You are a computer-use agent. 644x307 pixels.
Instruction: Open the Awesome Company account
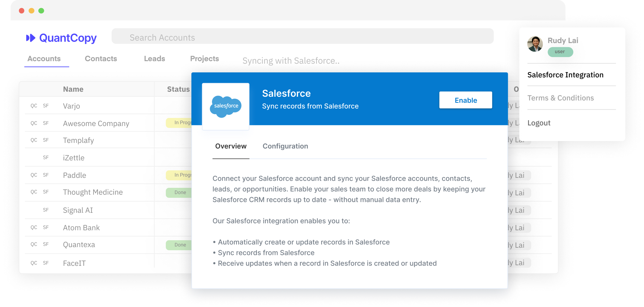(96, 124)
